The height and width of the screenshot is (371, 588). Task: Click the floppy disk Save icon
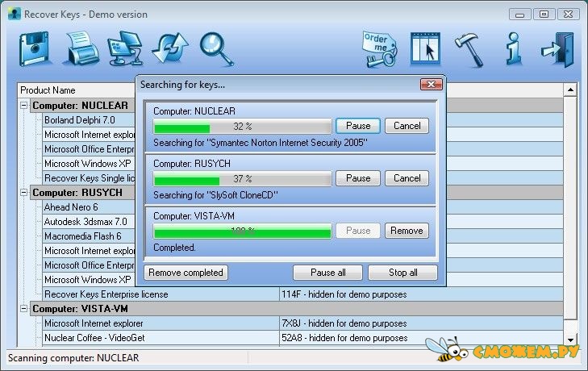tap(34, 49)
